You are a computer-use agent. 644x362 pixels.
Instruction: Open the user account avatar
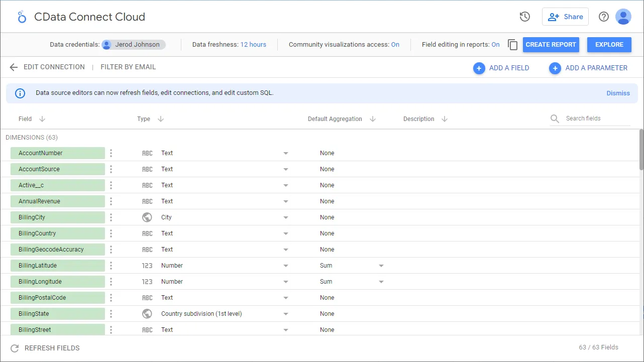coord(623,17)
